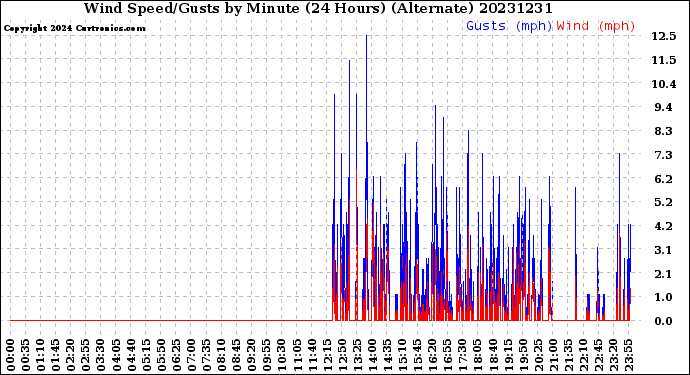Click the 02:55 time label
Screen dimensions: 690x375
tap(86, 355)
